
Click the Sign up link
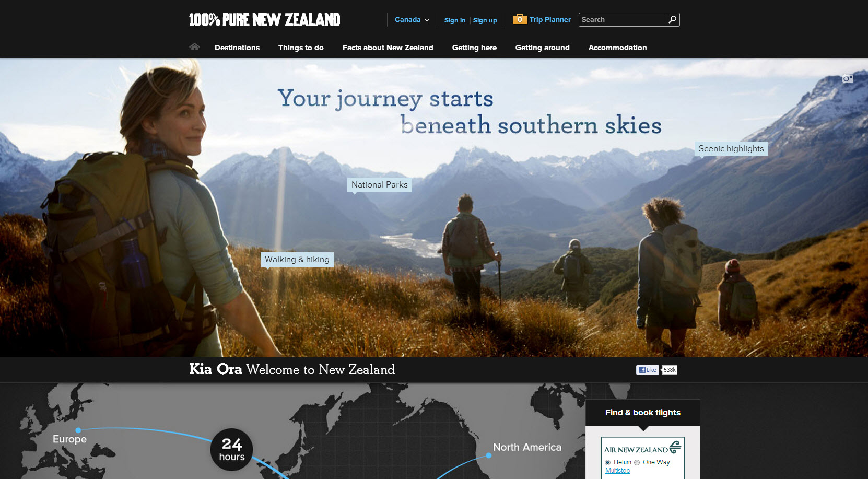click(x=485, y=20)
